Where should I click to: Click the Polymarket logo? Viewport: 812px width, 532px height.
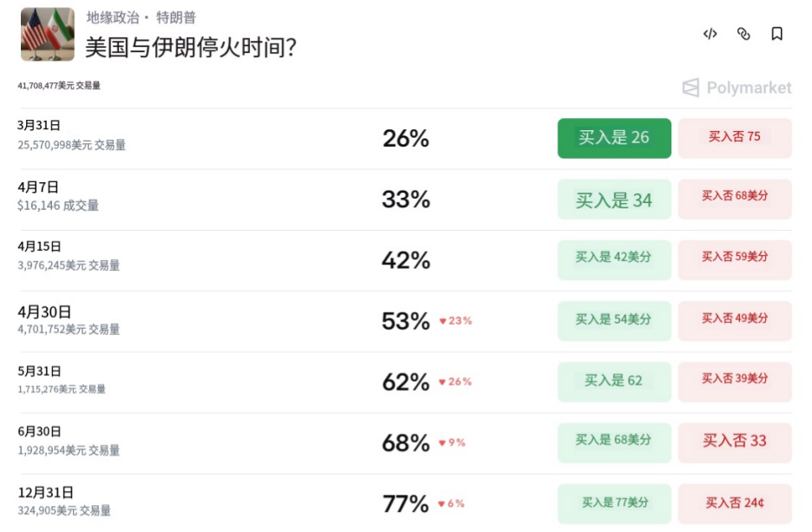pos(736,88)
